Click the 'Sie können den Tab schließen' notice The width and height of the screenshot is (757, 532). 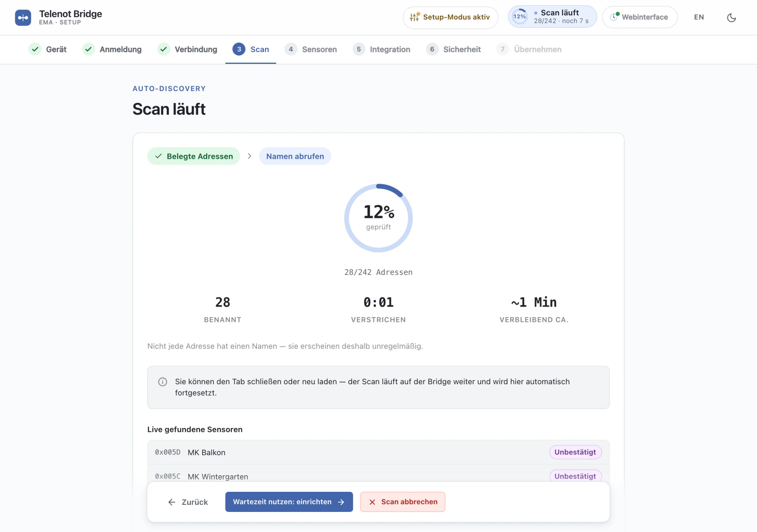pyautogui.click(x=378, y=387)
